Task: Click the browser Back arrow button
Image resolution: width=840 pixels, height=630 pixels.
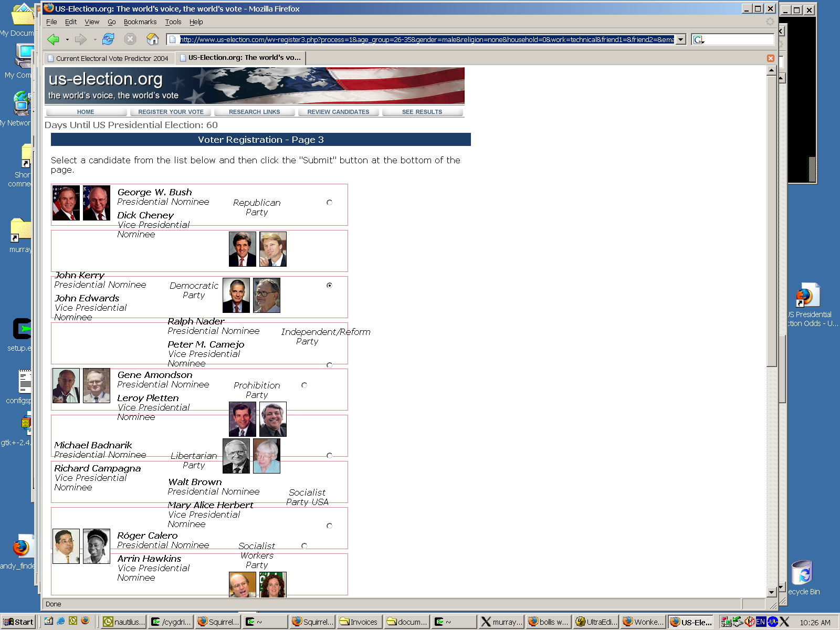Action: [x=53, y=39]
